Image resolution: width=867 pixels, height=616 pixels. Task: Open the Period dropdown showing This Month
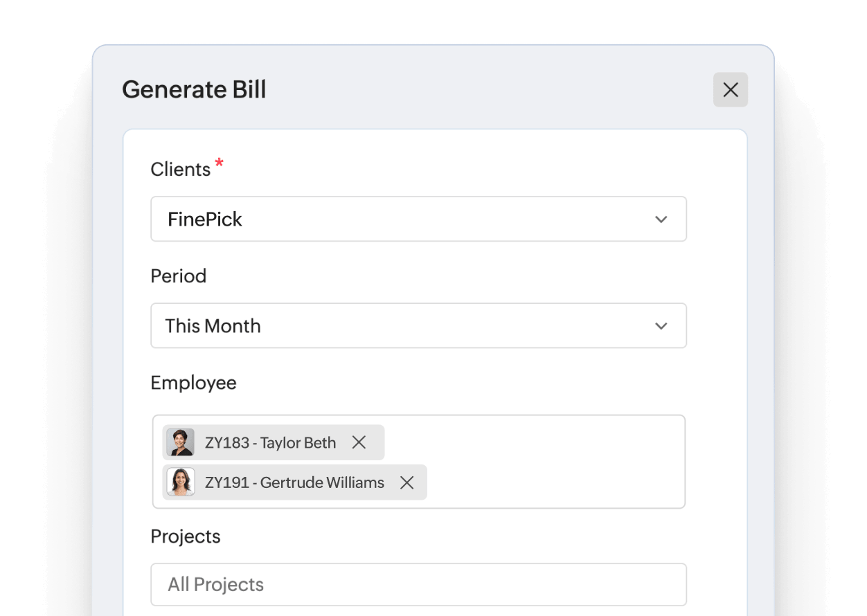[418, 325]
